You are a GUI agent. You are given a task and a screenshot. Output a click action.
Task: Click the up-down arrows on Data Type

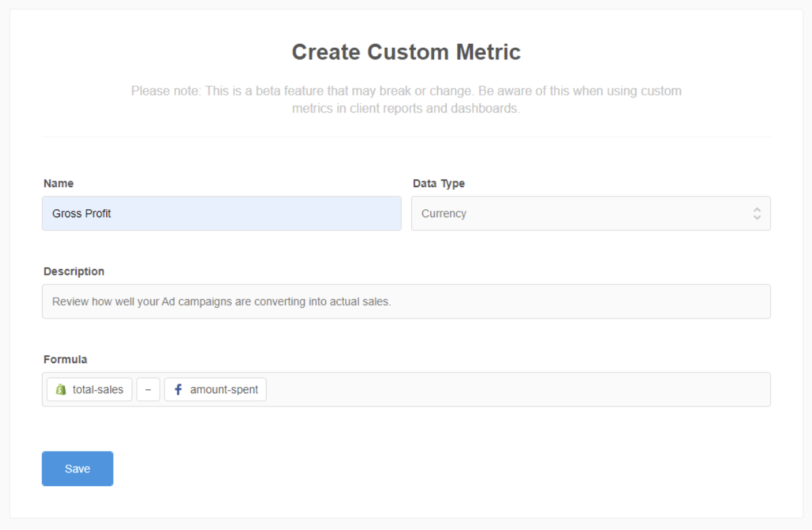pyautogui.click(x=756, y=213)
